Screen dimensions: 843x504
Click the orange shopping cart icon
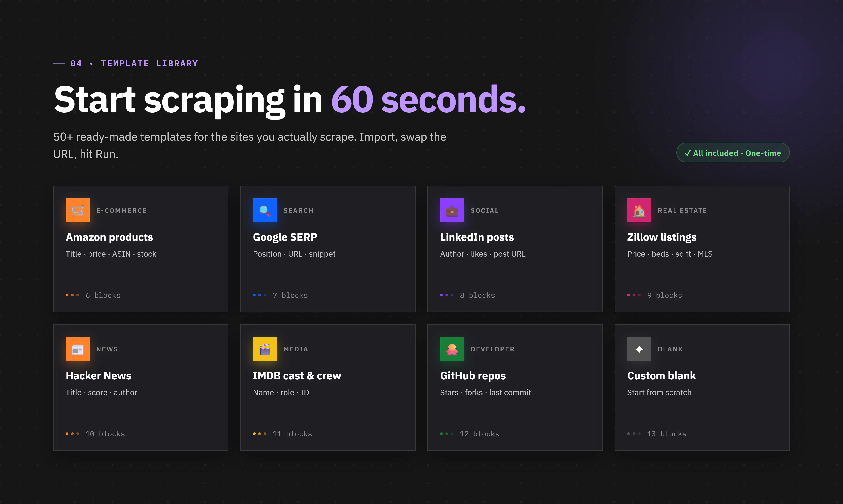tap(77, 210)
